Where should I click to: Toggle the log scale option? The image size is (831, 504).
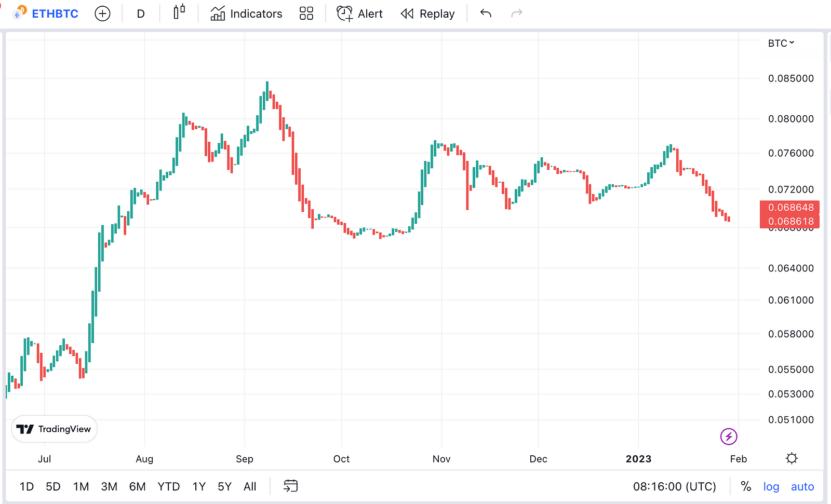pyautogui.click(x=771, y=486)
